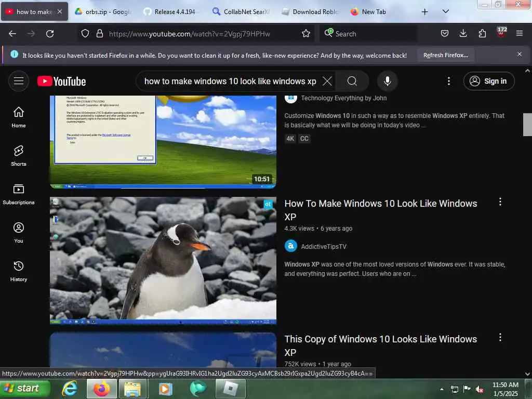
Task: Open Technology Everything by John channel
Action: (x=343, y=98)
